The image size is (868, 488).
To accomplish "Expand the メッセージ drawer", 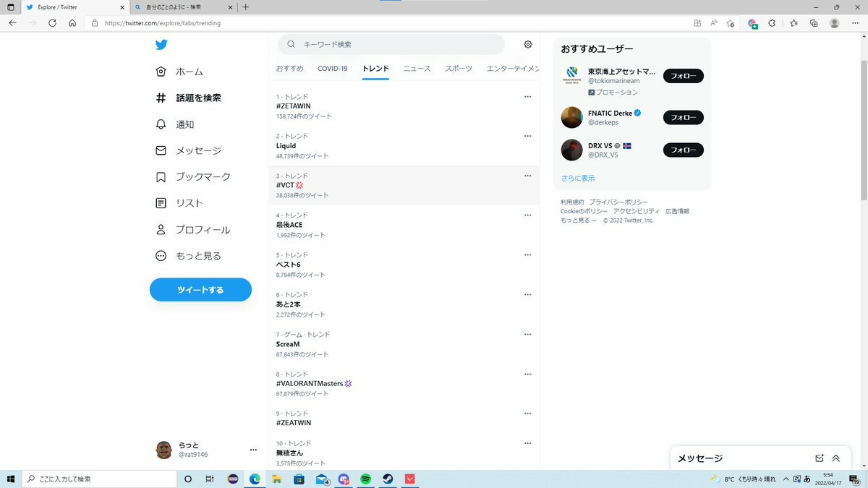I will (x=836, y=458).
